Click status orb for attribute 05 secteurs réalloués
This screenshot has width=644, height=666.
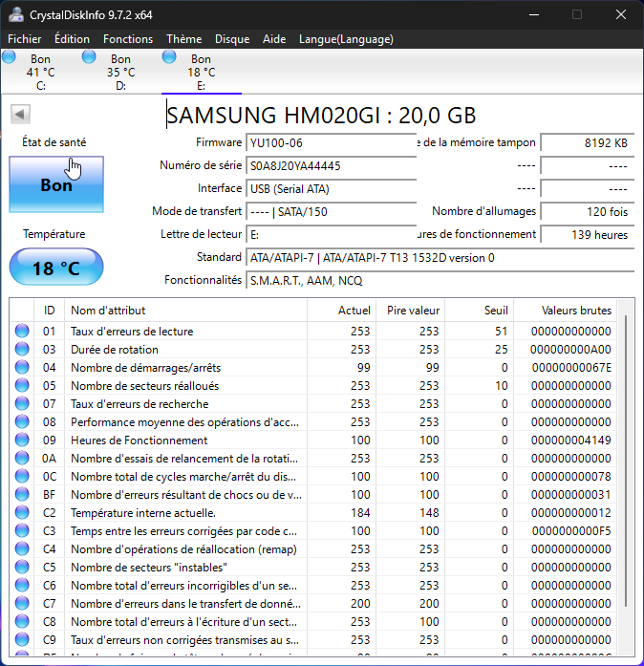22,386
